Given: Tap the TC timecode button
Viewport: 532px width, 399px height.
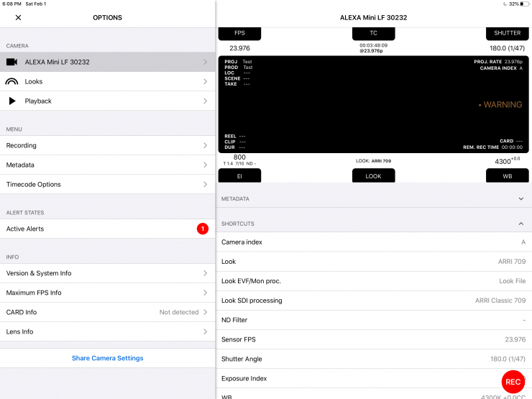Looking at the screenshot, I should [373, 33].
